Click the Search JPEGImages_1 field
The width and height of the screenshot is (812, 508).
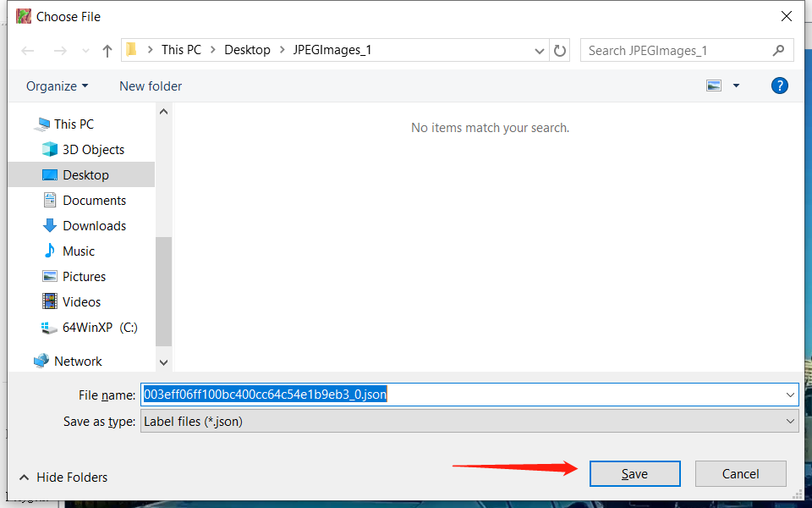pyautogui.click(x=687, y=50)
